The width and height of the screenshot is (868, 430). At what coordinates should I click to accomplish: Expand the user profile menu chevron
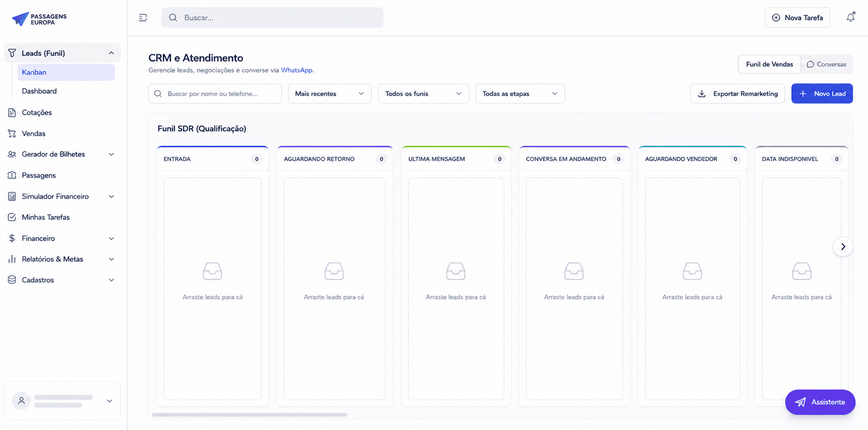110,401
